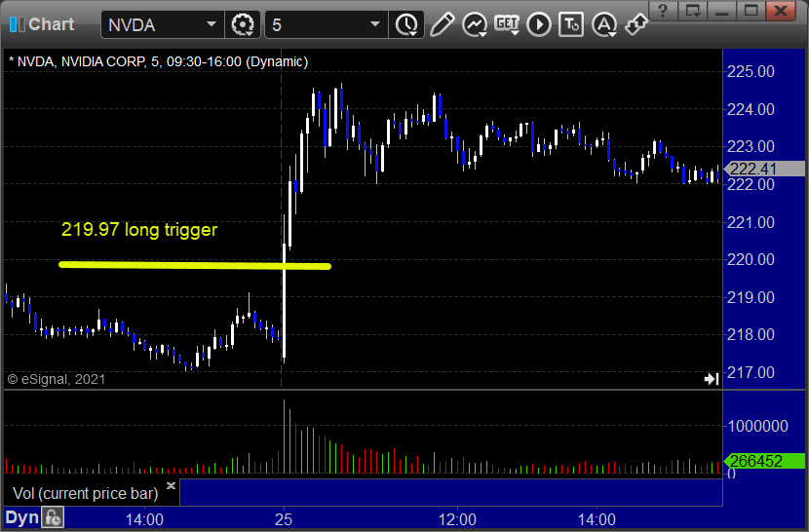Select the pencil drawing tool
Viewport: 809px width, 532px height.
click(443, 24)
